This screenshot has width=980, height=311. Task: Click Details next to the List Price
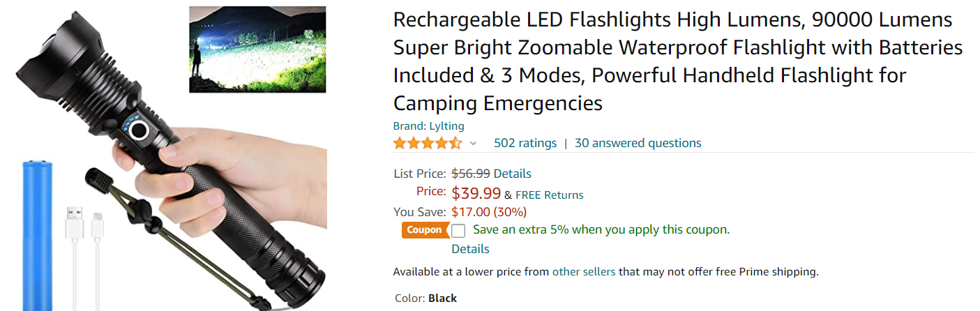(x=512, y=174)
